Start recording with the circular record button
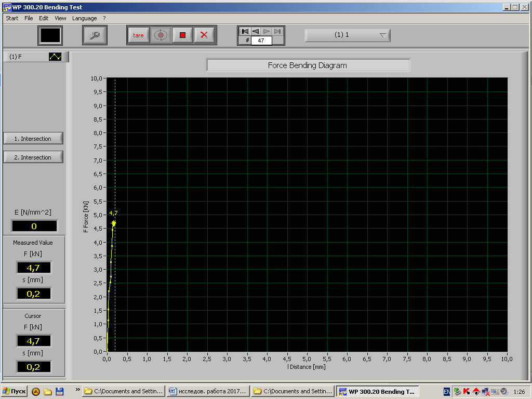 tap(161, 35)
